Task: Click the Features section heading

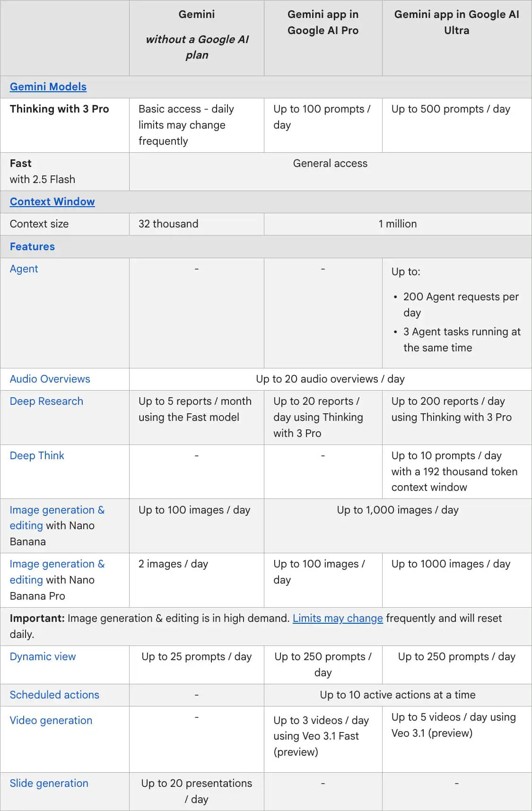Action: tap(32, 246)
